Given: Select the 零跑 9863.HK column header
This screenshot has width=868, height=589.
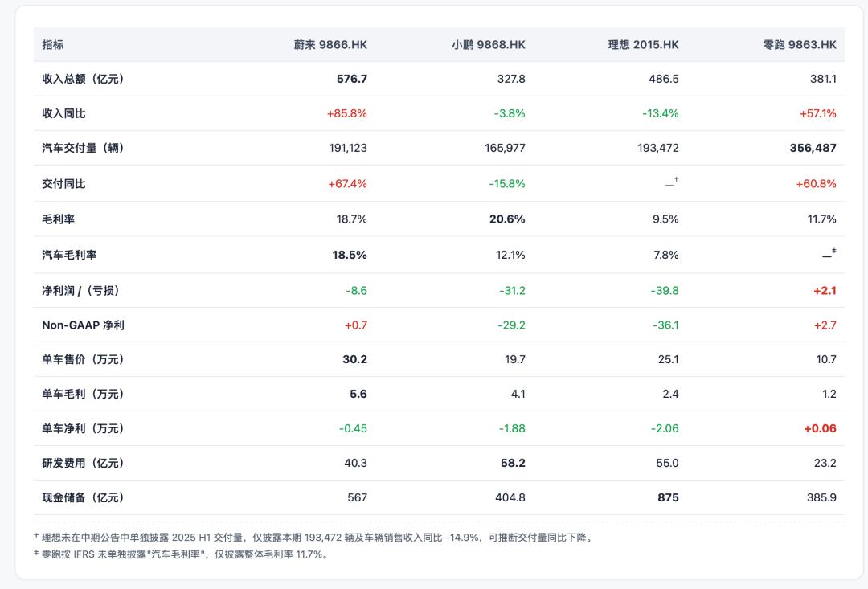Looking at the screenshot, I should coord(800,45).
